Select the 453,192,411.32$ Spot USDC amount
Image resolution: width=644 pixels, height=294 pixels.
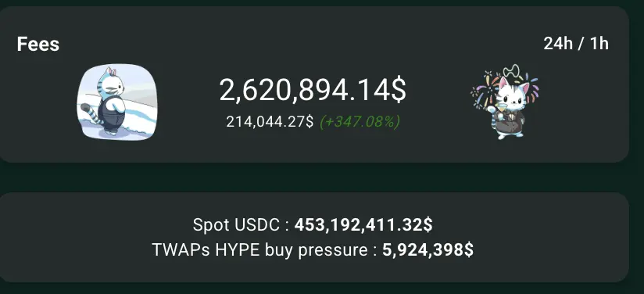pyautogui.click(x=363, y=225)
